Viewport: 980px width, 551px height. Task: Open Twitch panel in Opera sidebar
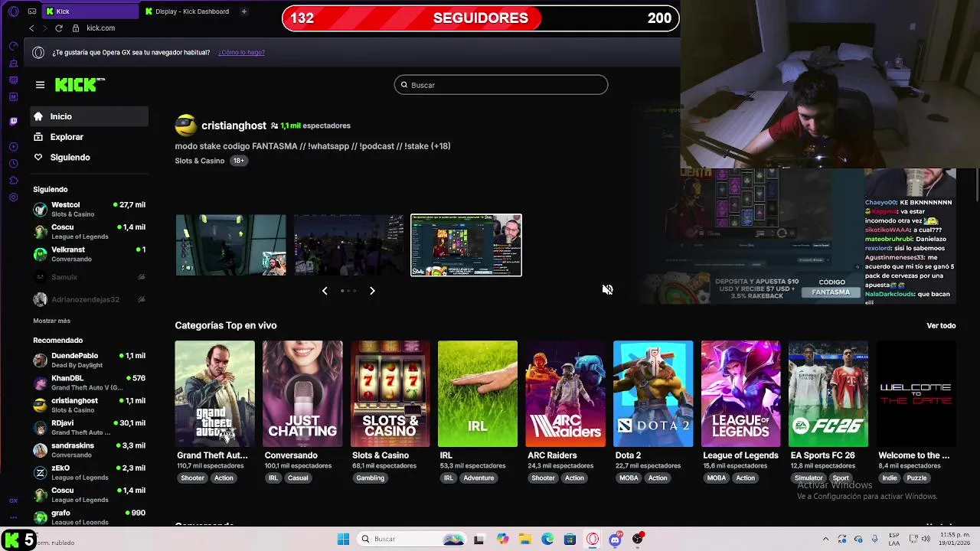click(x=13, y=121)
